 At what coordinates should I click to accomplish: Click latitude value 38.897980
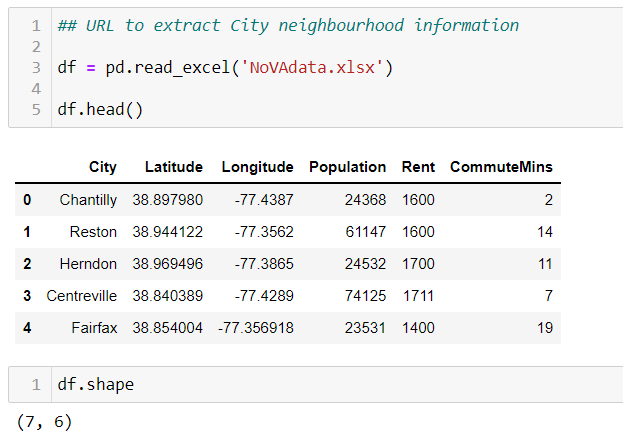click(x=168, y=200)
